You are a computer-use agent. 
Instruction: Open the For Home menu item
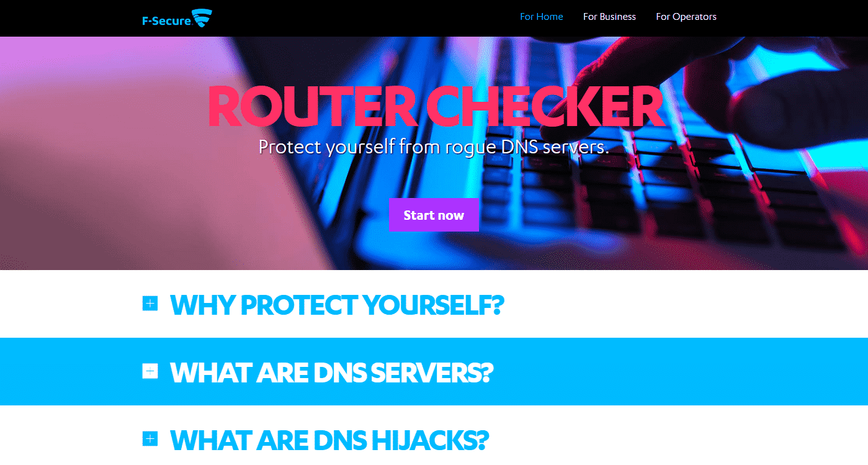[x=542, y=17]
